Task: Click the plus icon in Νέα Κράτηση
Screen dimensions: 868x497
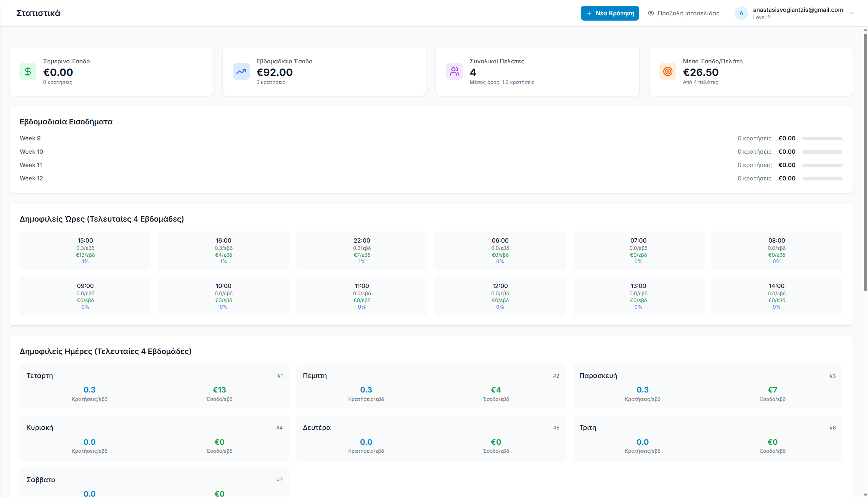Action: [589, 13]
